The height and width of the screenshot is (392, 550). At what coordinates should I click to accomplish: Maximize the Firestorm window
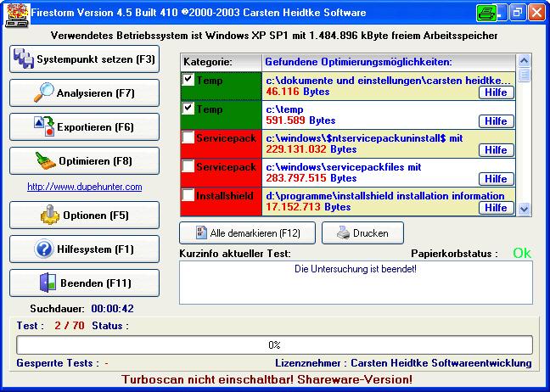[518, 14]
